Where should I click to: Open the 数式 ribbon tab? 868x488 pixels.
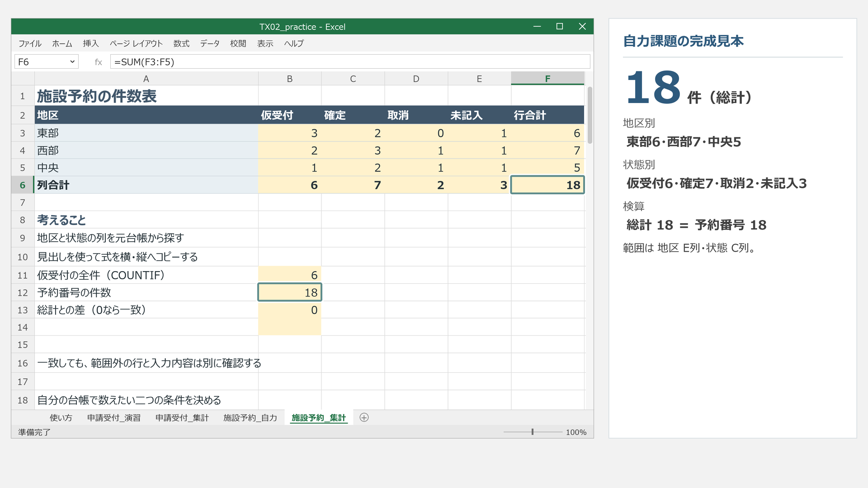pyautogui.click(x=181, y=43)
